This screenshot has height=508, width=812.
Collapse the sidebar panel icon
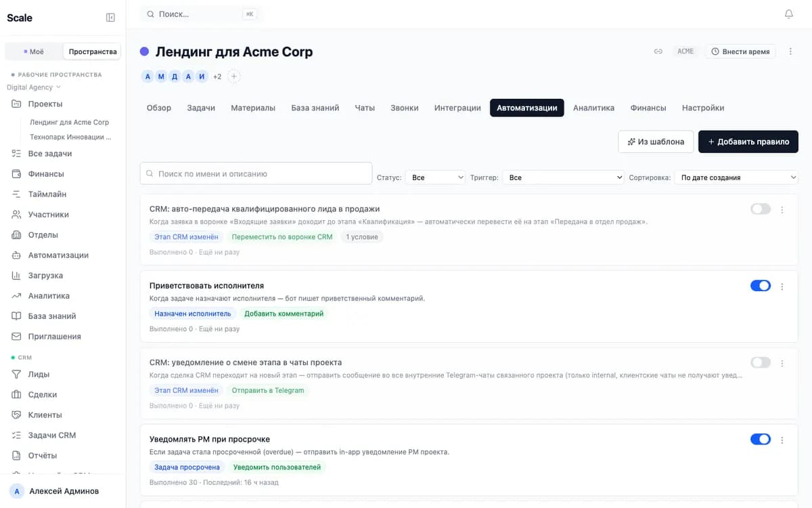111,18
